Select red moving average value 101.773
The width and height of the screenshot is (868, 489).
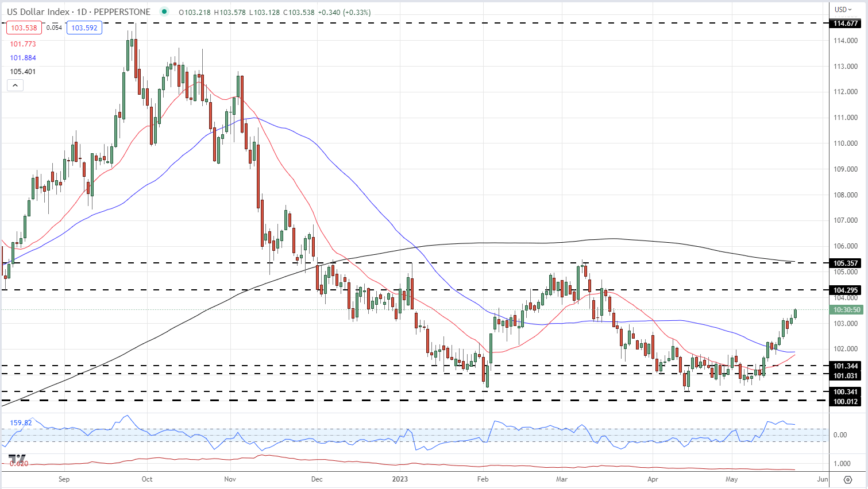tap(23, 44)
